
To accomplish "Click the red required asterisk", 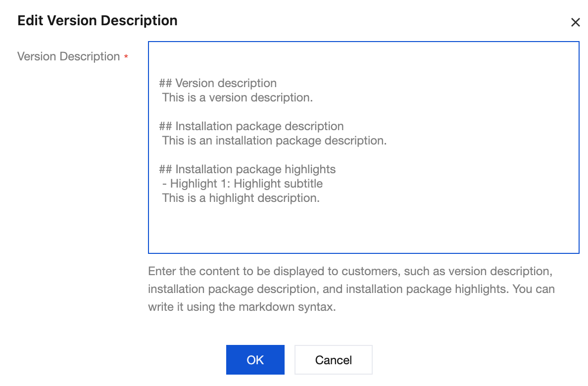I will tap(126, 57).
